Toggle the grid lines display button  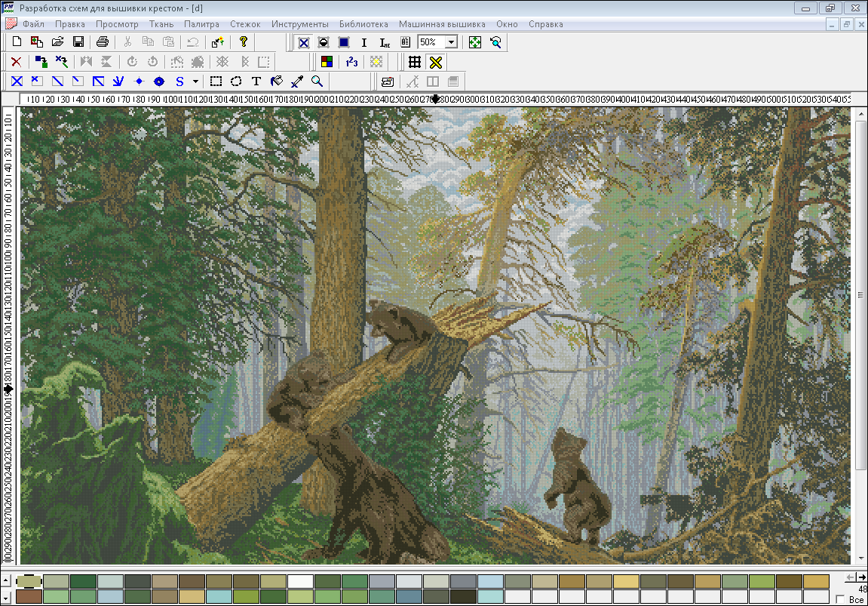pos(415,61)
